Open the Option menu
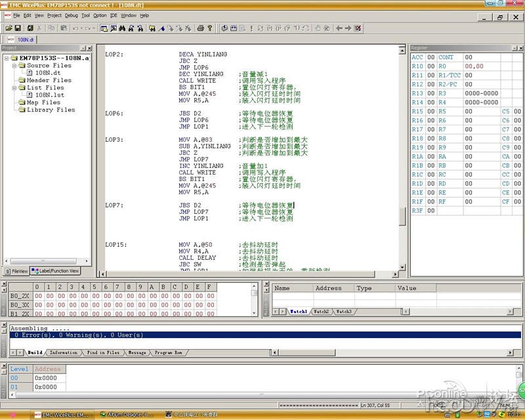Image resolution: width=525 pixels, height=420 pixels. tap(100, 15)
